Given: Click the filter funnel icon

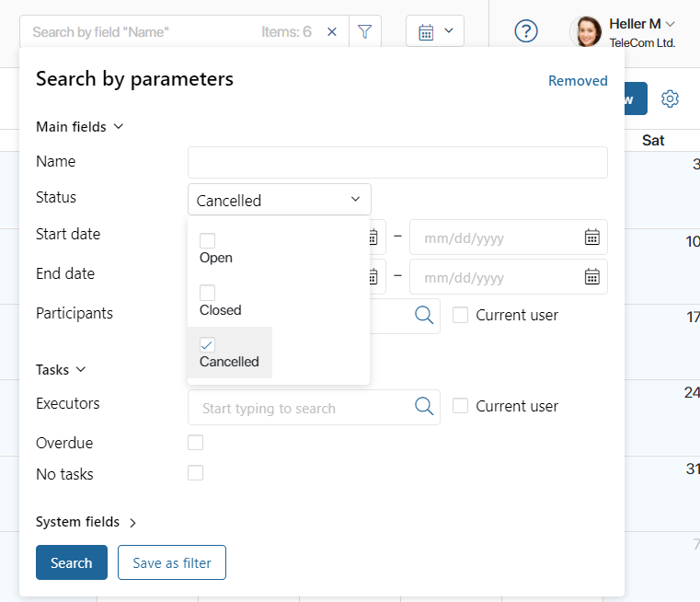Looking at the screenshot, I should pos(365,31).
